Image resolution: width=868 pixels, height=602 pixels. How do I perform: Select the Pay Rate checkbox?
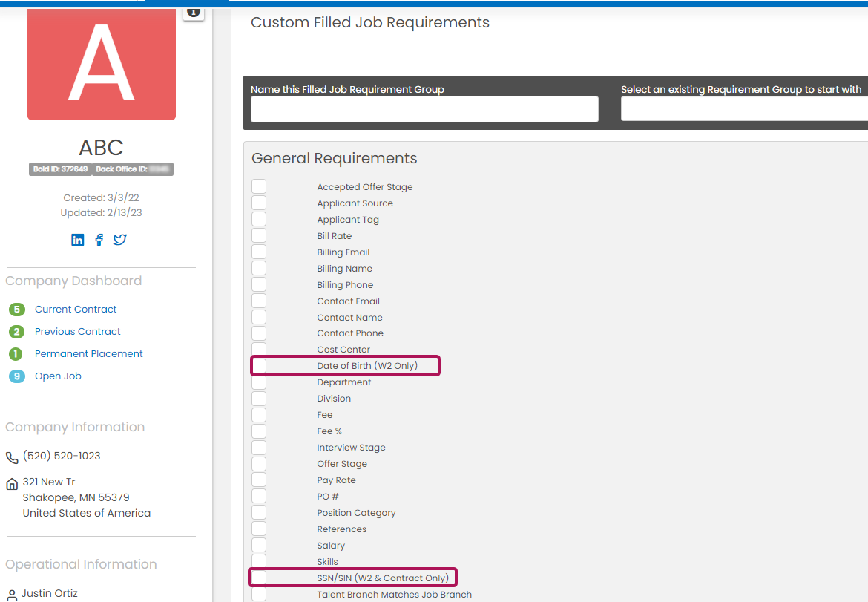(259, 480)
